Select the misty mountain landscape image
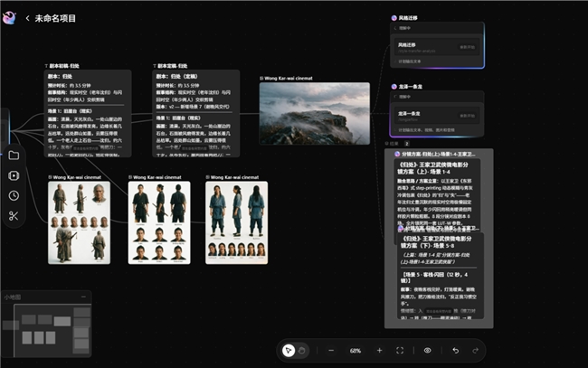Screen dimensions: 588x368 pyautogui.click(x=315, y=113)
